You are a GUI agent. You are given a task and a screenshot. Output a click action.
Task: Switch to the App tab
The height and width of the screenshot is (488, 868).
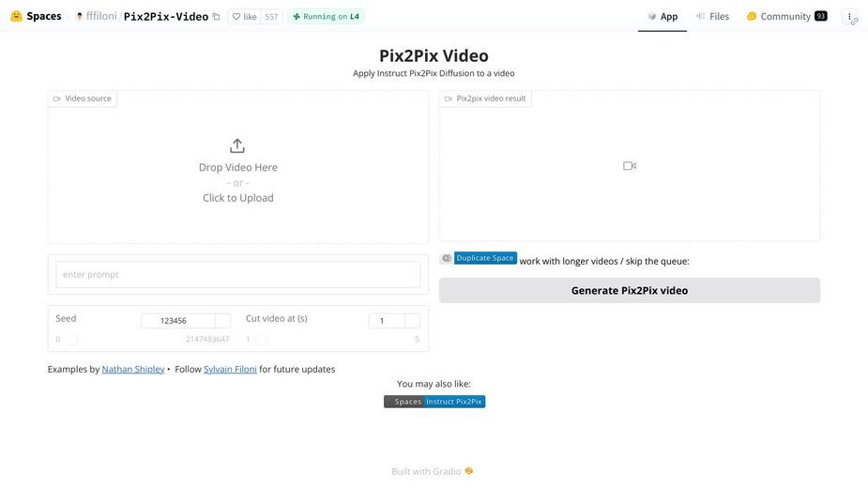[x=662, y=17]
